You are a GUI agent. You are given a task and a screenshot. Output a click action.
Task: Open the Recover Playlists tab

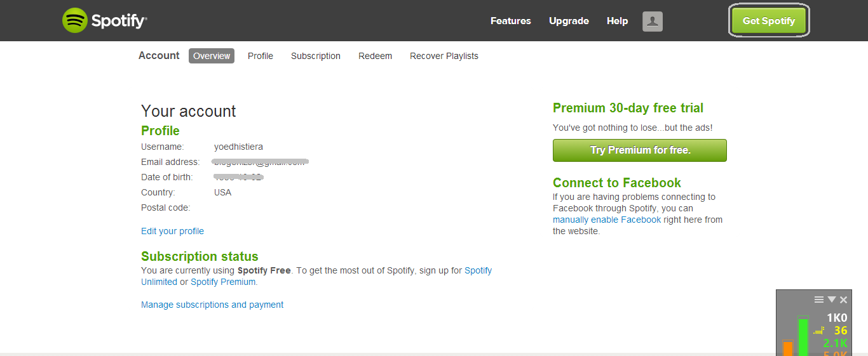pyautogui.click(x=444, y=56)
